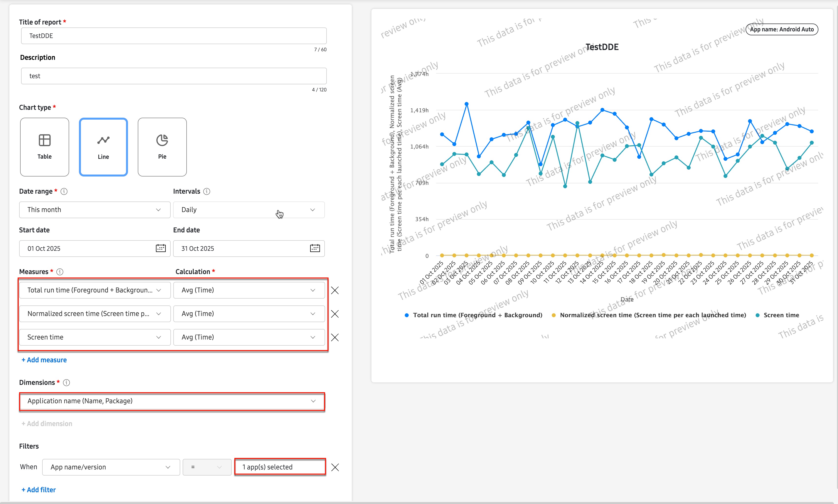838x504 pixels.
Task: Click the Dimensions info icon
Action: click(67, 383)
